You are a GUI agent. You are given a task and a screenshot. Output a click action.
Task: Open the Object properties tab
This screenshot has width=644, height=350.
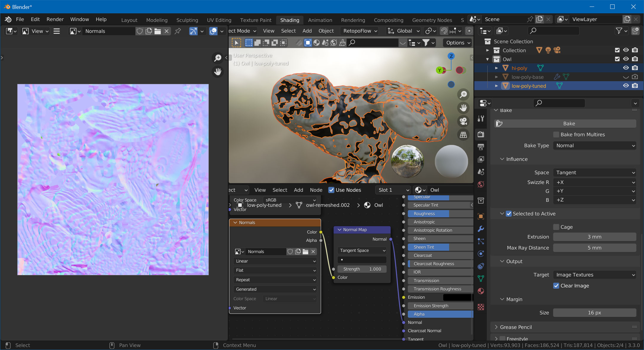click(x=481, y=216)
